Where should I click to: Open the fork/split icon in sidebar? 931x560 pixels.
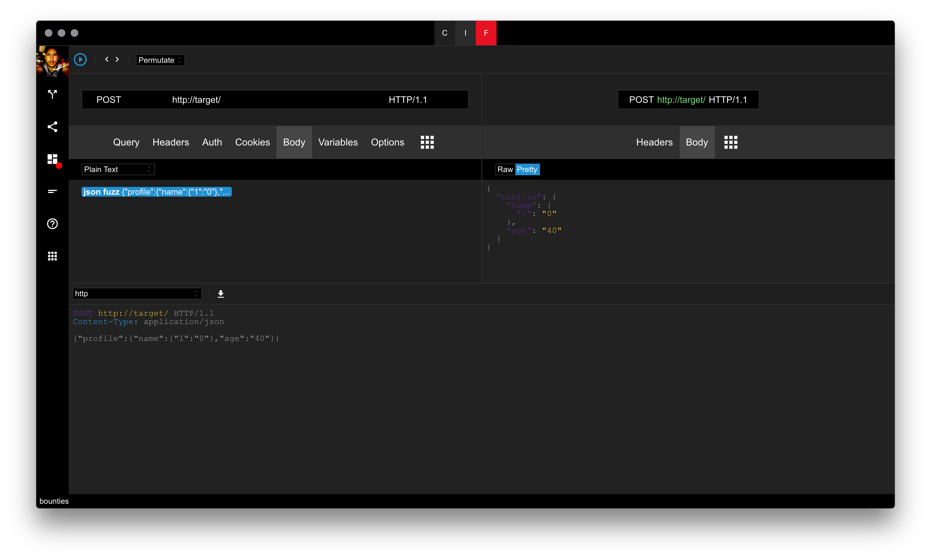[52, 94]
